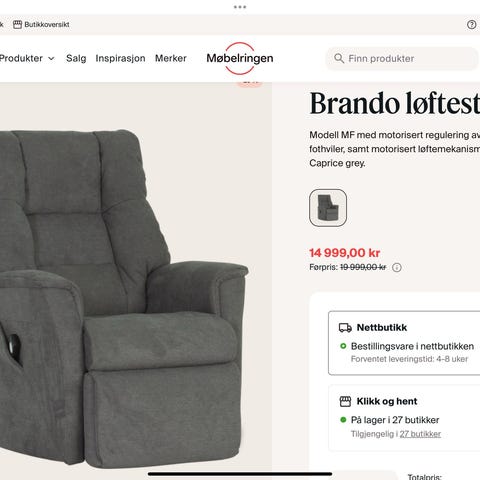Open the Butikkoversikt store icon
This screenshot has height=480, width=480.
[x=17, y=24]
